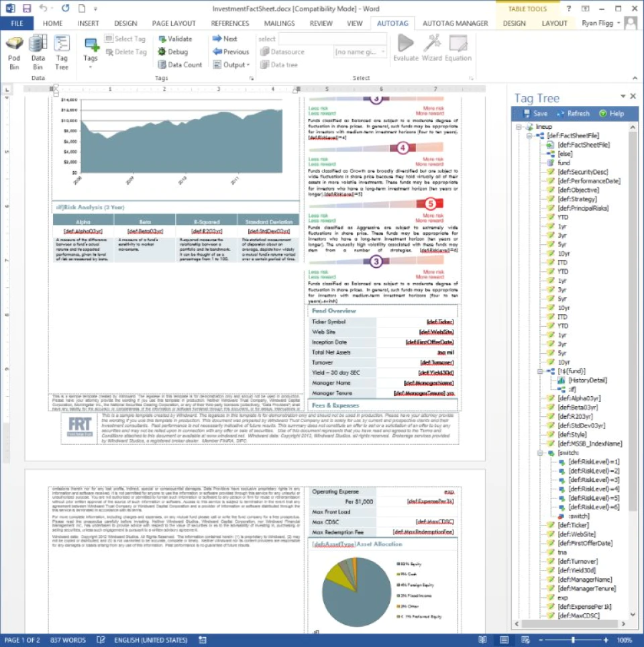Save the Tag Tree

(535, 113)
